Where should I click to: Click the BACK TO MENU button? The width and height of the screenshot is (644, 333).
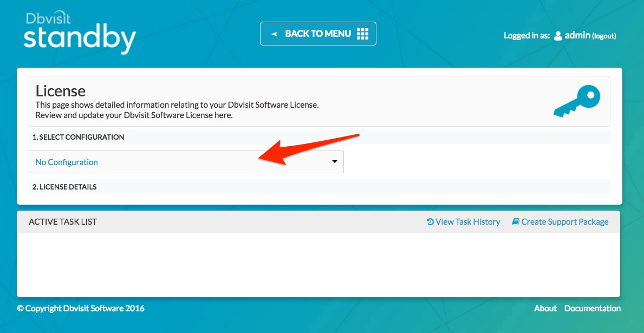coord(318,33)
